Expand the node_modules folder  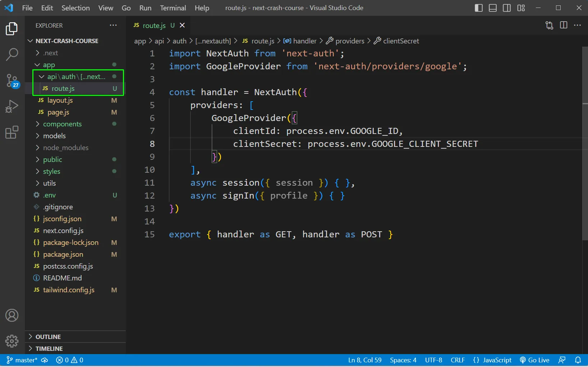pyautogui.click(x=75, y=148)
